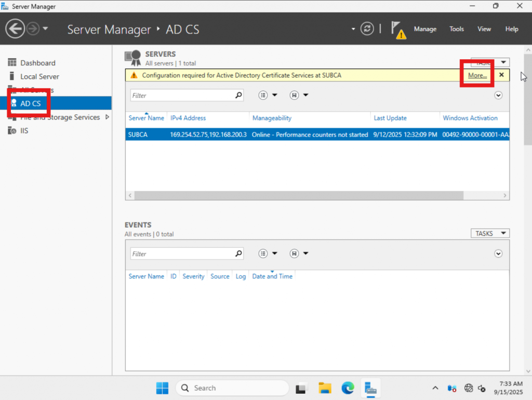Click the Windows Start button
Viewport: 532px width, 400px height.
point(162,388)
